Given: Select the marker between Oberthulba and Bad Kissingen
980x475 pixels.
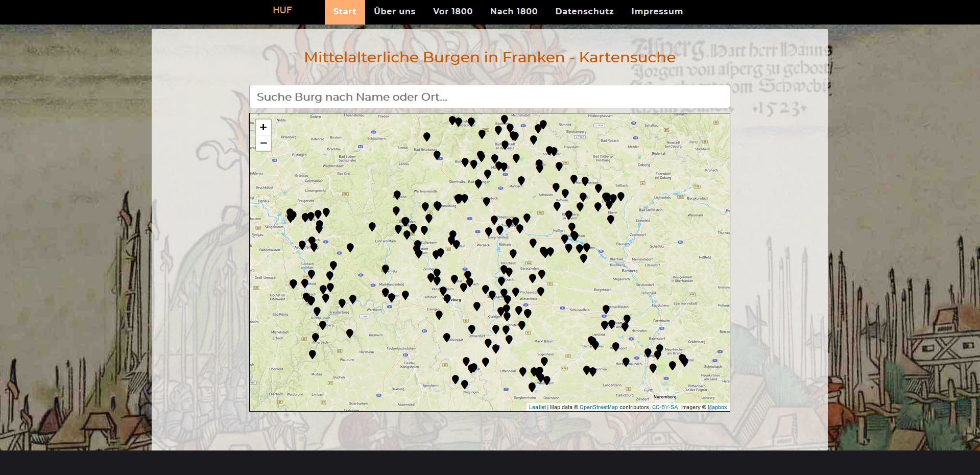Looking at the screenshot, I should [x=479, y=184].
